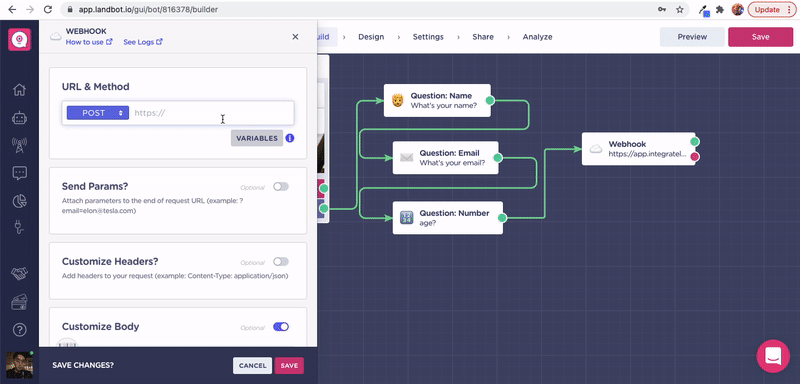This screenshot has width=800, height=384.
Task: Click the https:// URL input field
Action: click(x=212, y=113)
